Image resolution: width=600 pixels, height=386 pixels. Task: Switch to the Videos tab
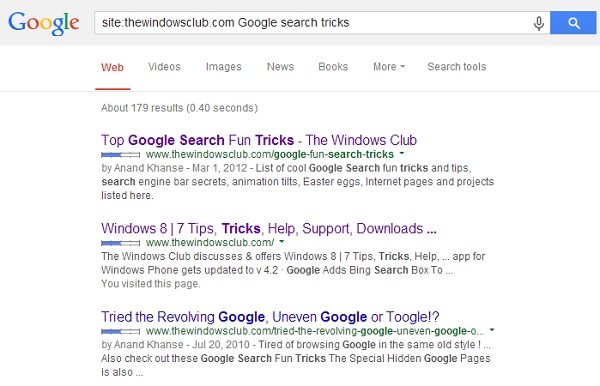[164, 67]
